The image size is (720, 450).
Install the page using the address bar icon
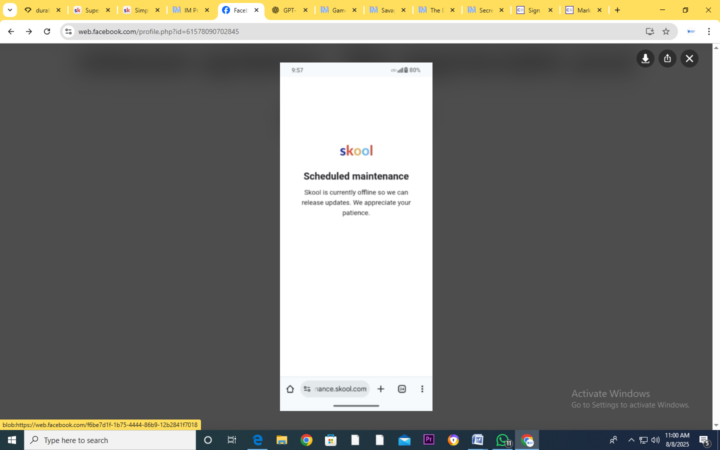[x=649, y=31]
